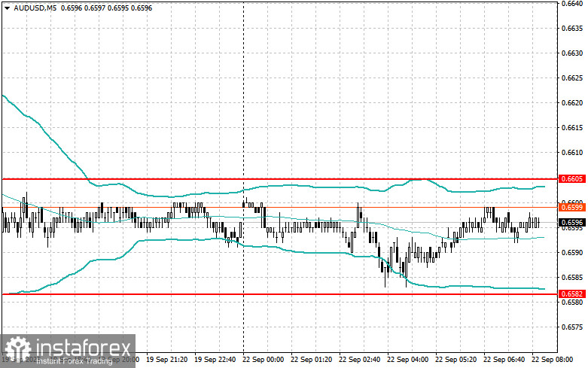Click the 0.6580 price axis value
This screenshot has width=588, height=368.
(x=572, y=303)
